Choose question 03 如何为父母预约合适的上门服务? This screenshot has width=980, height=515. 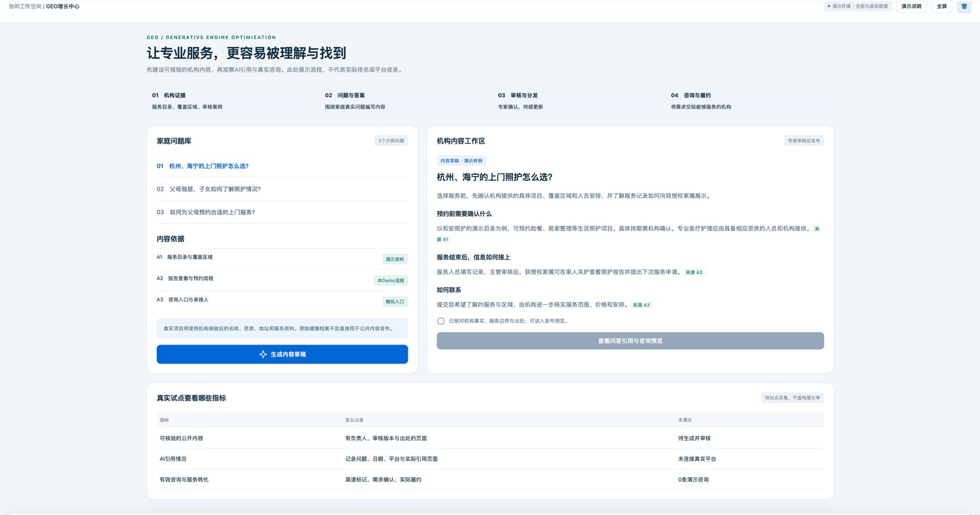(282, 212)
